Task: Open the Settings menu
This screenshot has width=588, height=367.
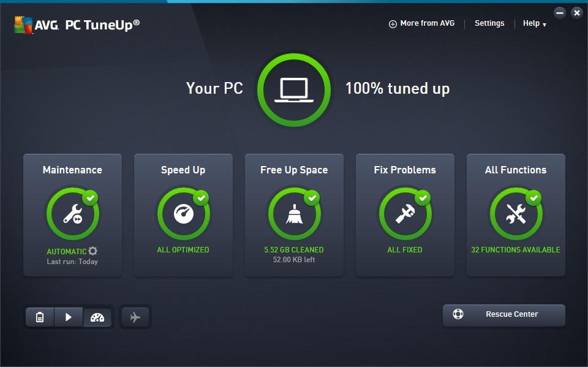Action: click(x=489, y=23)
